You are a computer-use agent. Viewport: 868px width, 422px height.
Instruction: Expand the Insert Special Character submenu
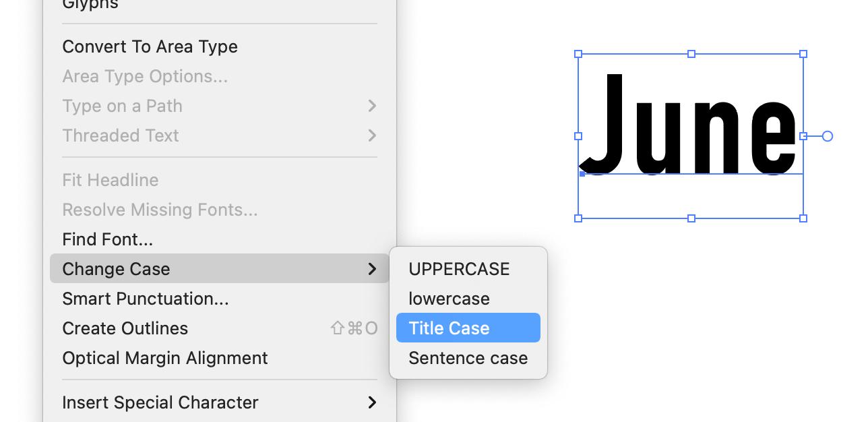tap(160, 402)
